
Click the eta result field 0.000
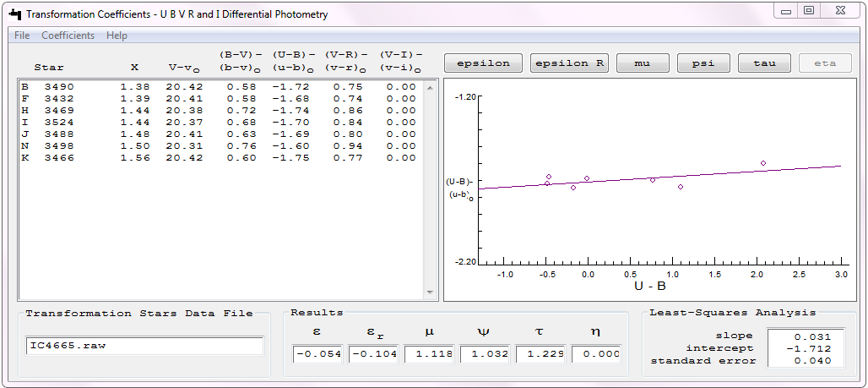[x=596, y=354]
